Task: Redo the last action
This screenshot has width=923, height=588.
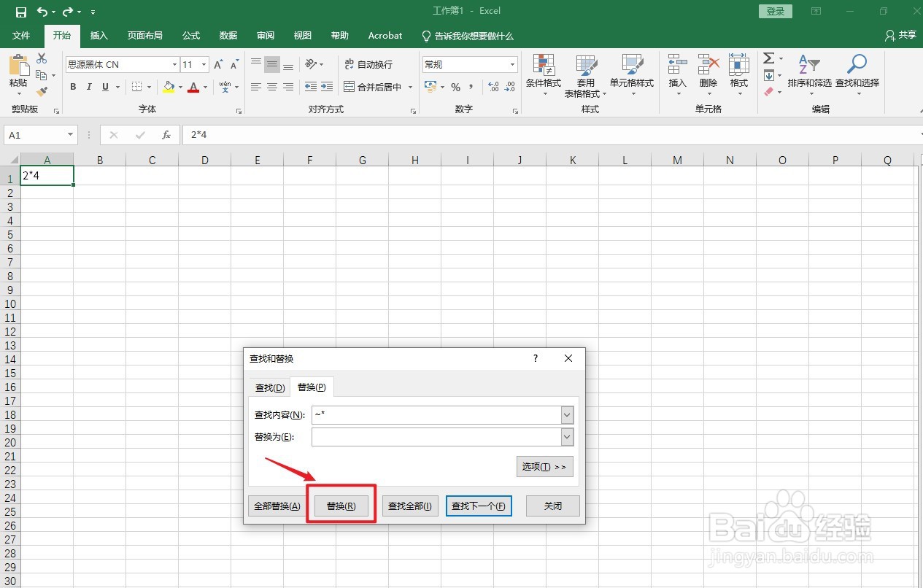Action: tap(68, 12)
